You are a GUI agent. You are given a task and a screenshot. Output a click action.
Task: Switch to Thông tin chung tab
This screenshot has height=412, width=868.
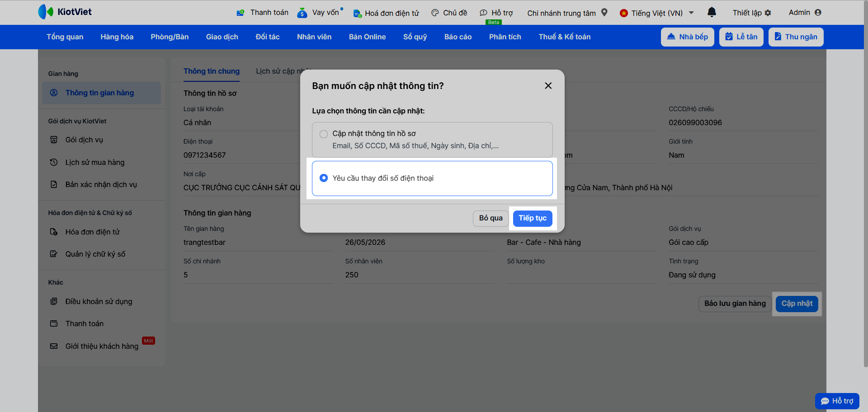pos(211,71)
